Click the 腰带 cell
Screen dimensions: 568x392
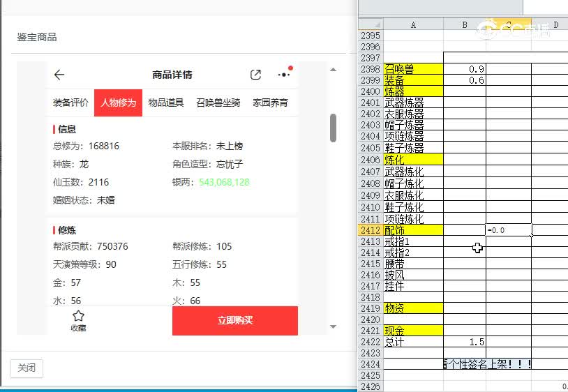[413, 264]
